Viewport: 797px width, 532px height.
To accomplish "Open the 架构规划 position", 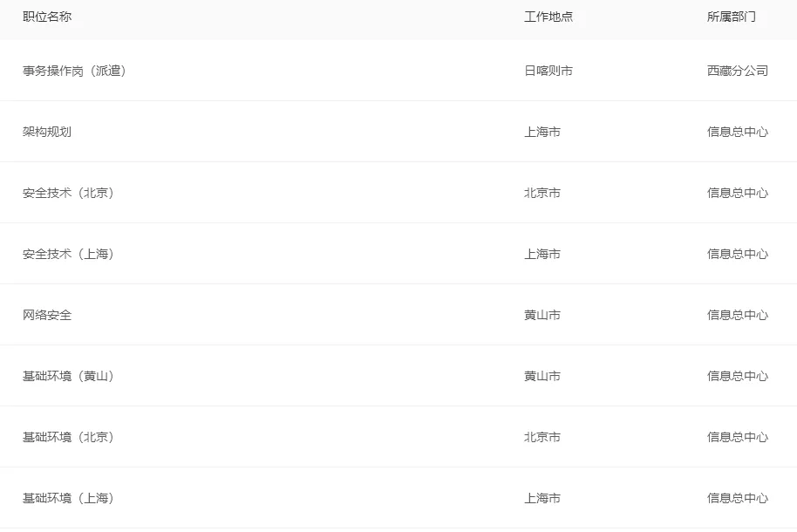I will click(x=47, y=132).
